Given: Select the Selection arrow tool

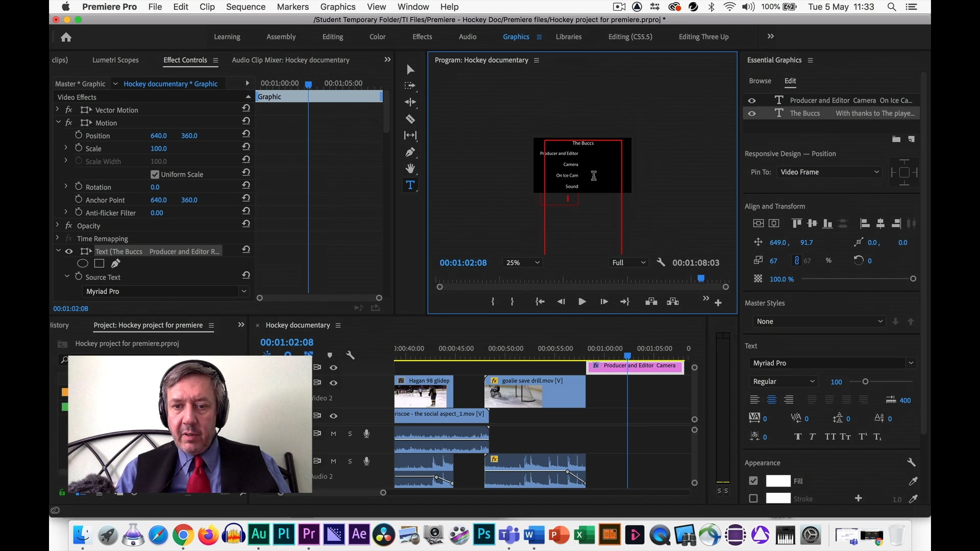Looking at the screenshot, I should click(x=410, y=69).
